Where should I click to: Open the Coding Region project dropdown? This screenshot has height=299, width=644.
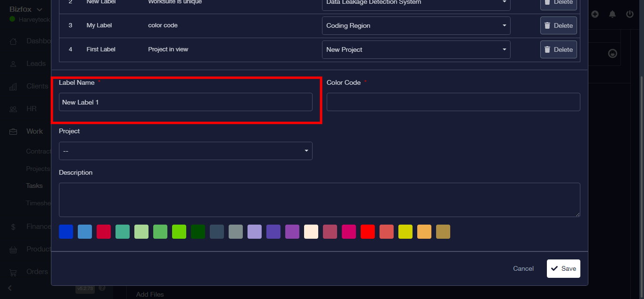point(416,25)
